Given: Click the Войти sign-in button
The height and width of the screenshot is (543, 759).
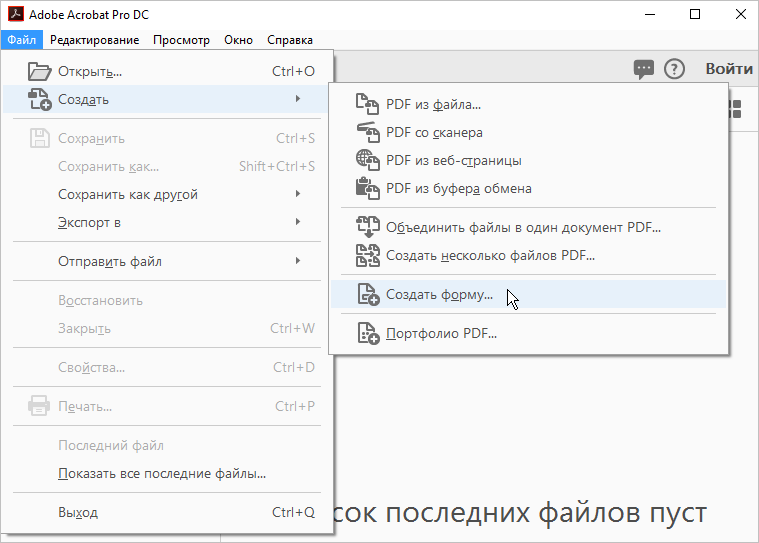Looking at the screenshot, I should (x=729, y=69).
